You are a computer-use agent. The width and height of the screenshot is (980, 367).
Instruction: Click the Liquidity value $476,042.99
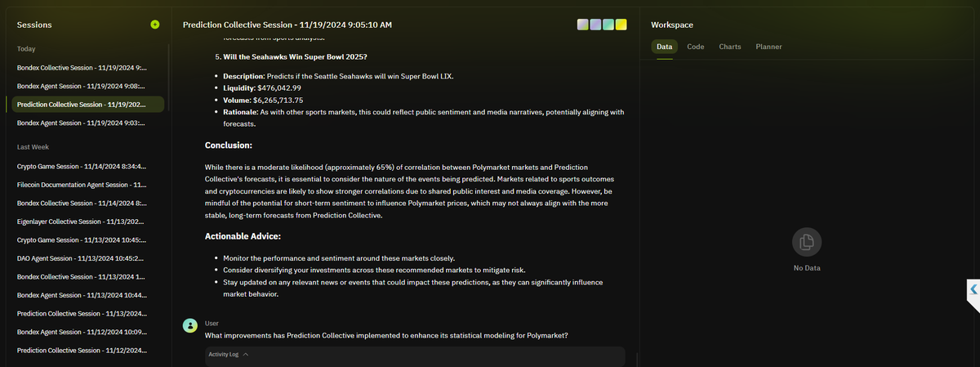[x=279, y=87]
